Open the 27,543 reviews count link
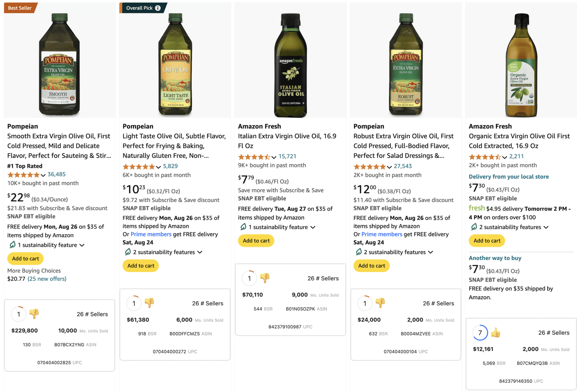This screenshot has width=577, height=392. pos(402,166)
